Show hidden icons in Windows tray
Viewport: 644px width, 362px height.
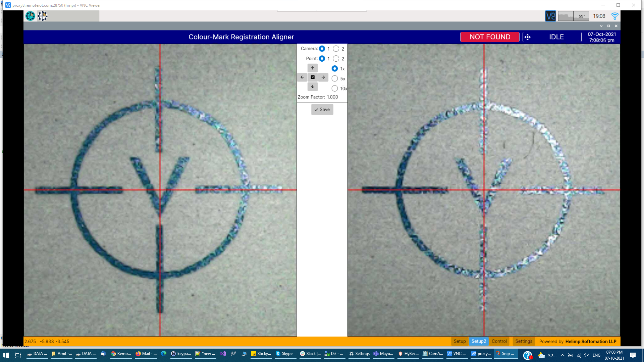click(x=562, y=355)
